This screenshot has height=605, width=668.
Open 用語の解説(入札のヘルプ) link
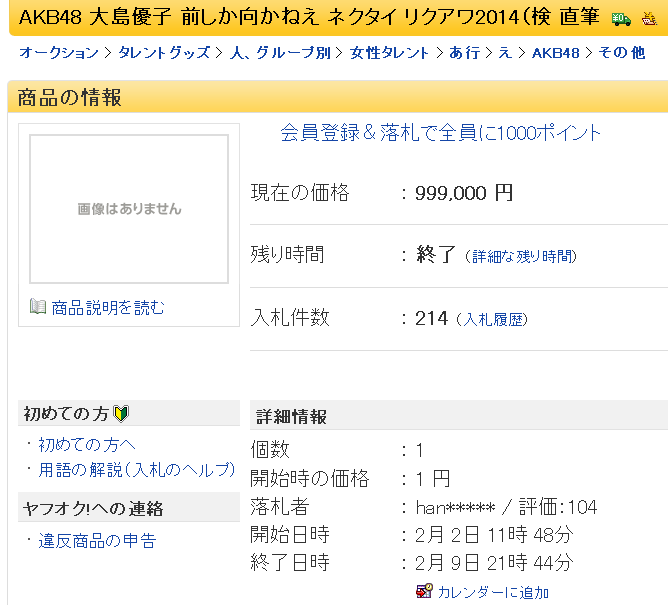point(137,470)
